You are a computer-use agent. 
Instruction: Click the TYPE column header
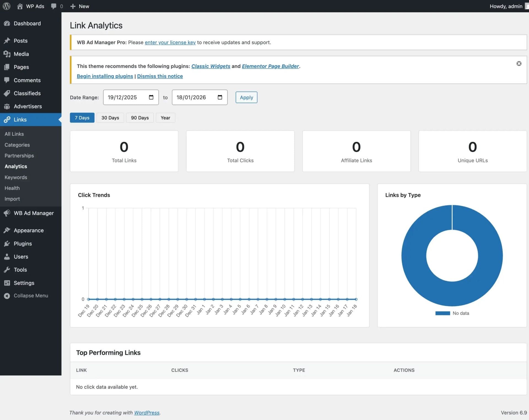tap(299, 370)
